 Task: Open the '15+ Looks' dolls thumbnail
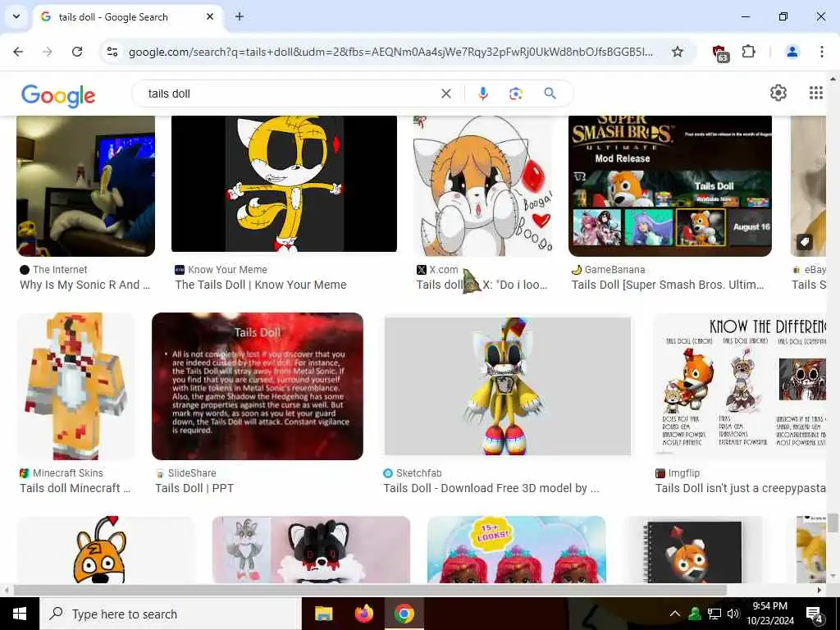(517, 550)
